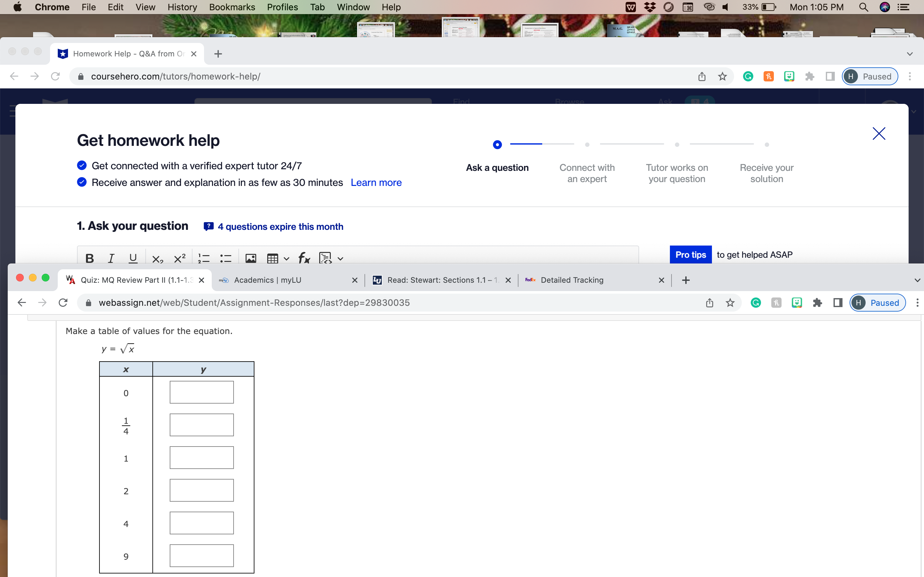The image size is (924, 577).
Task: Toggle underline formatting in the question editor
Action: pos(133,258)
